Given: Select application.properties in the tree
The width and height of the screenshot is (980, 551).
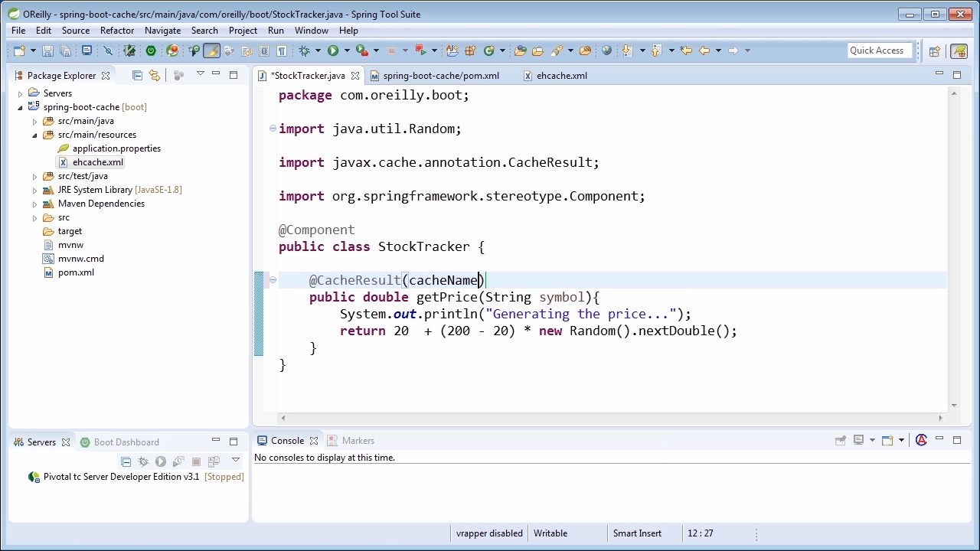Looking at the screenshot, I should click(x=116, y=148).
